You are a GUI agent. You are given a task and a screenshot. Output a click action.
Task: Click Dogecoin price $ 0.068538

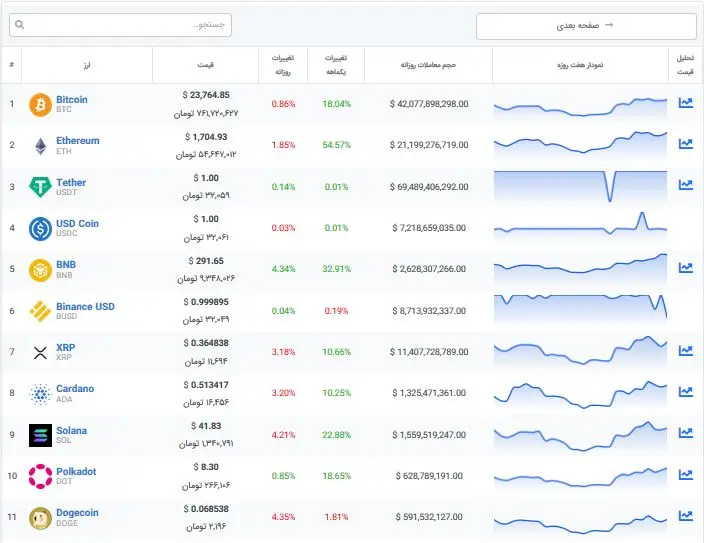pos(206,508)
